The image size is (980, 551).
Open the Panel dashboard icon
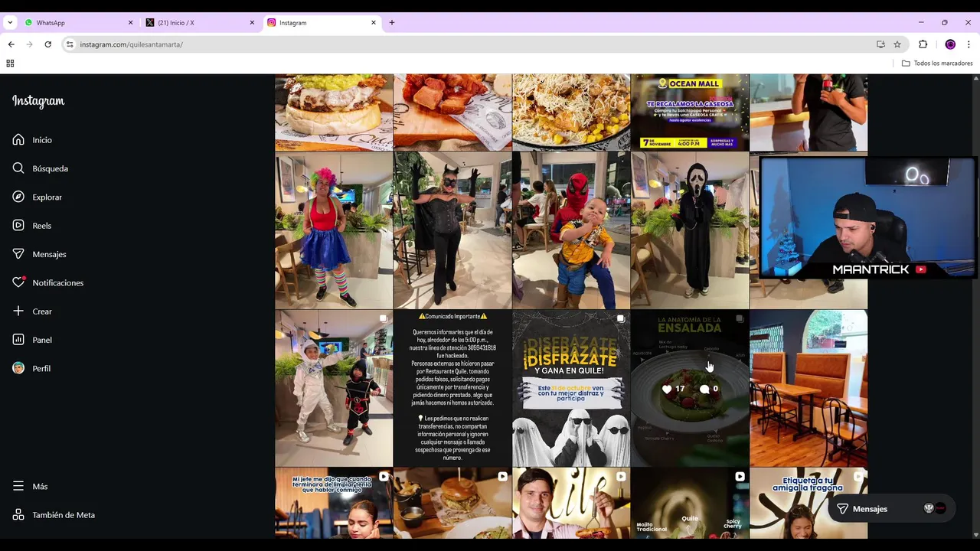[x=18, y=340]
